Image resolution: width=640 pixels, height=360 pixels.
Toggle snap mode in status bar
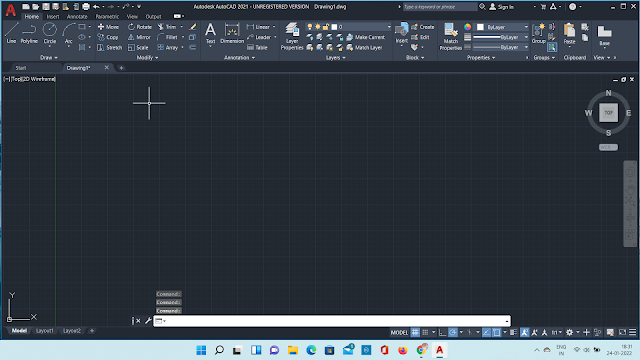click(x=425, y=332)
